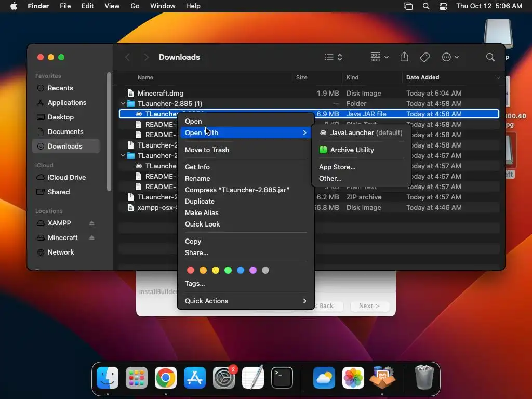Open with Archive Utility
532x399 pixels.
point(362,150)
